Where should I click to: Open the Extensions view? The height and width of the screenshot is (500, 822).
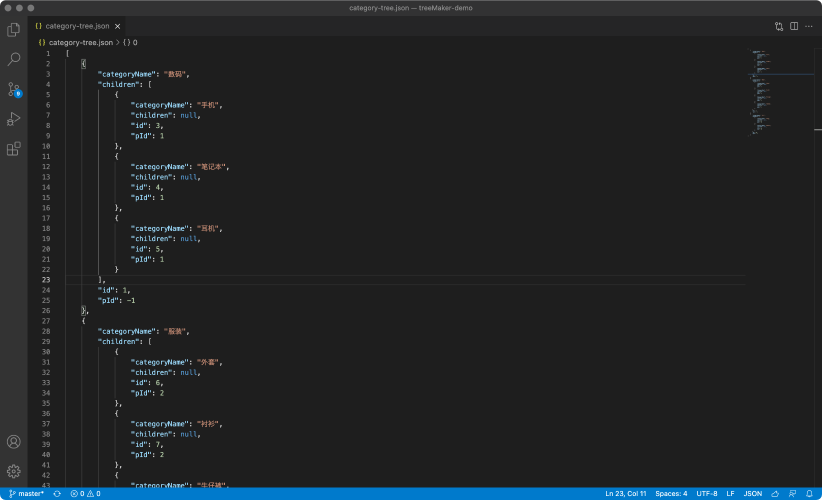pyautogui.click(x=14, y=149)
